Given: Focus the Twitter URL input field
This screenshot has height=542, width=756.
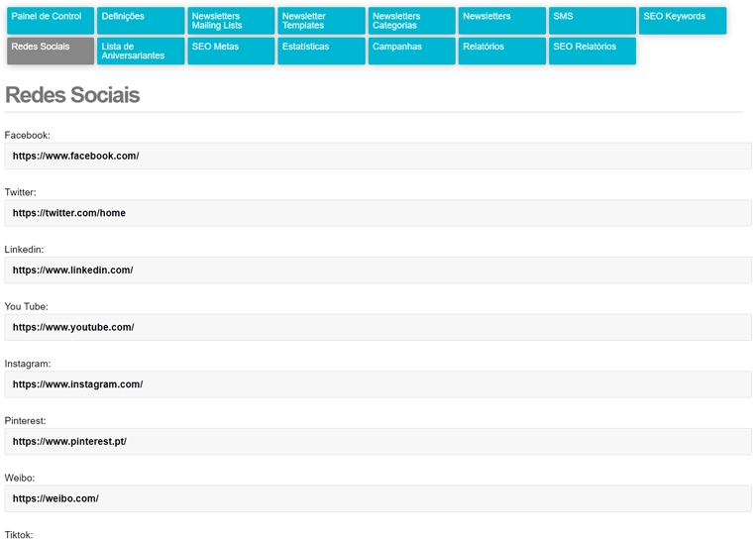Looking at the screenshot, I should click(378, 213).
